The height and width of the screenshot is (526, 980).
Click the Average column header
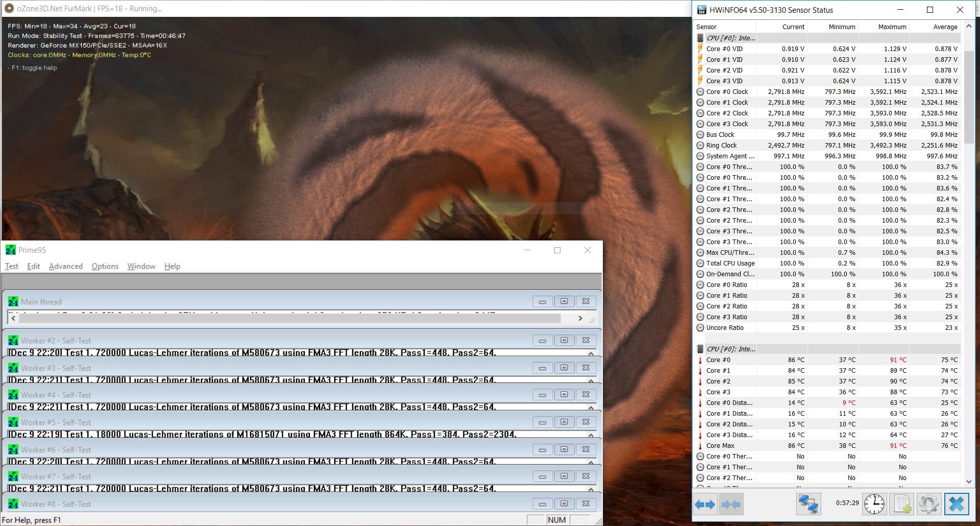[x=935, y=27]
